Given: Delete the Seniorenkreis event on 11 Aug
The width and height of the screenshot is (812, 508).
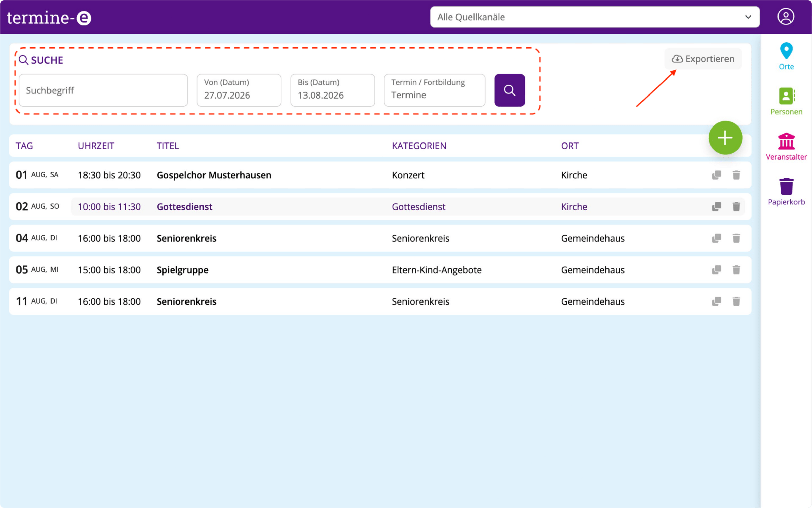Looking at the screenshot, I should [736, 301].
